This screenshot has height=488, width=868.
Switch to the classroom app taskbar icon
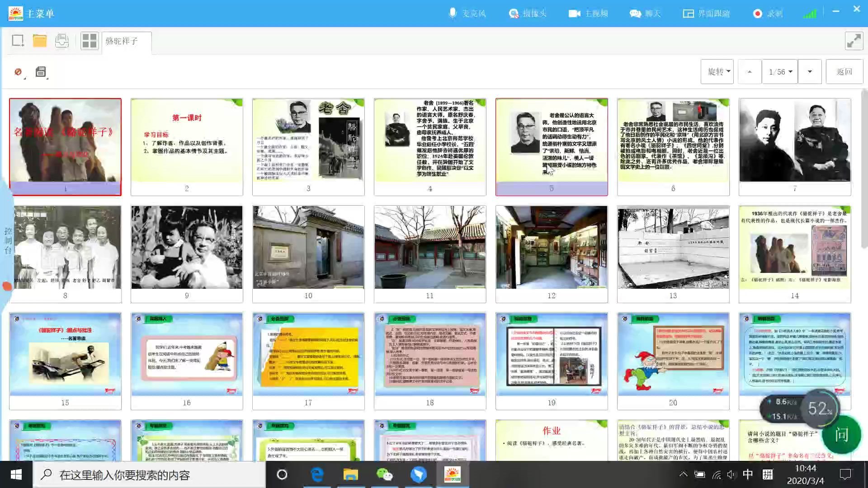[x=452, y=474]
